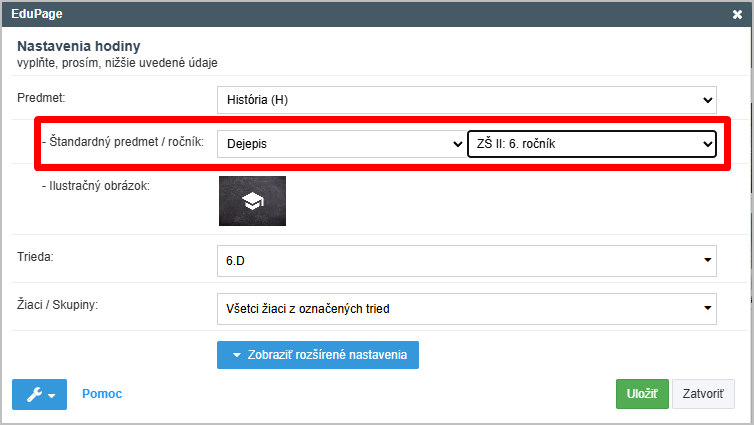Screen dimensions: 754x425
Task: Open the Predmet dropdown showing História (H)
Action: 466,99
